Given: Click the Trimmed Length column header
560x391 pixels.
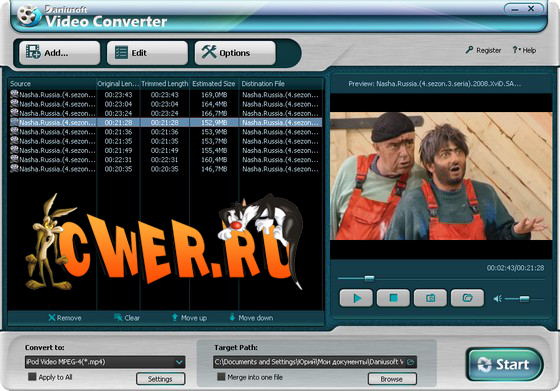Looking at the screenshot, I should point(165,84).
